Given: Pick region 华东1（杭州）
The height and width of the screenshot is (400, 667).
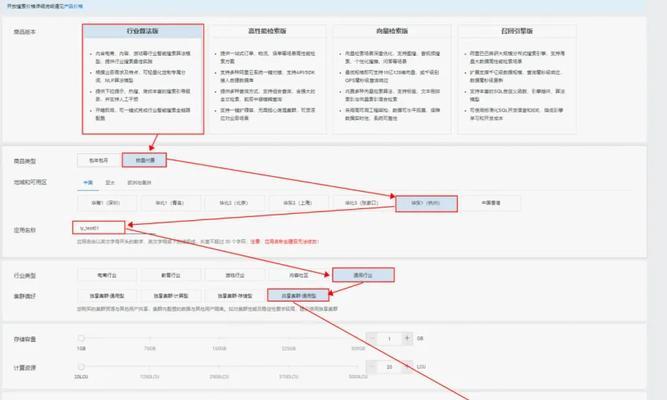Looking at the screenshot, I should point(427,203).
